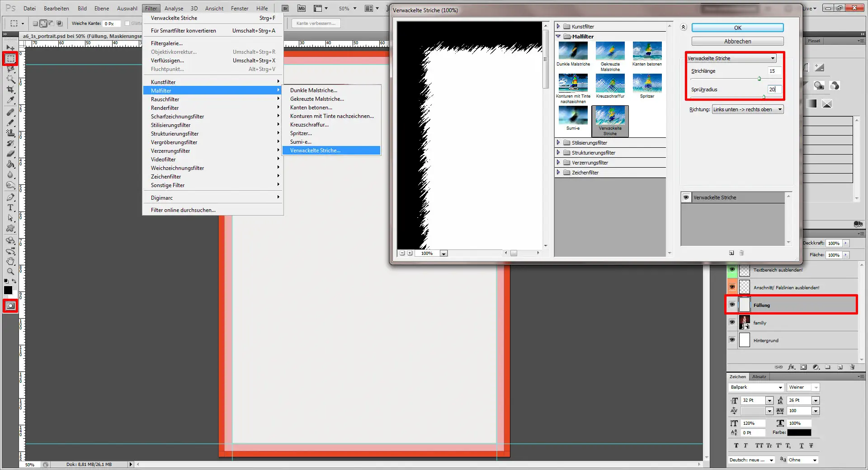Switch to the Absatz tab
This screenshot has height=470, width=868.
[x=759, y=376]
